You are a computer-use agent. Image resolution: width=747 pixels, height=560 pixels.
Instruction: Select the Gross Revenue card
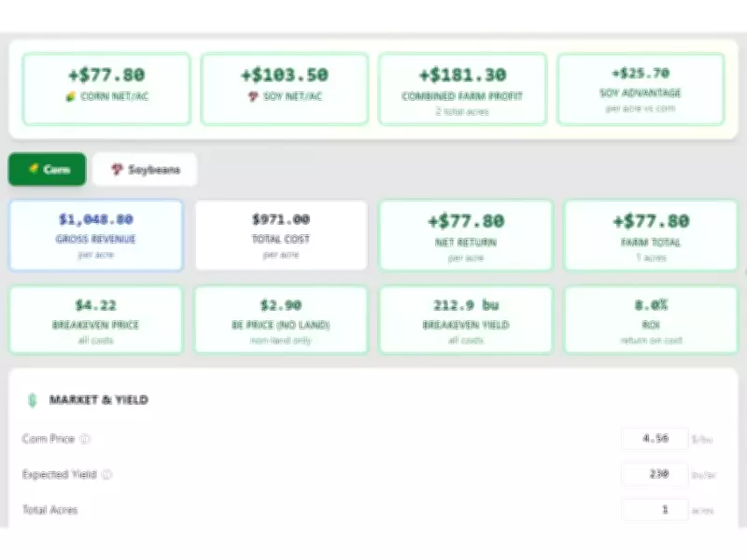(x=94, y=234)
